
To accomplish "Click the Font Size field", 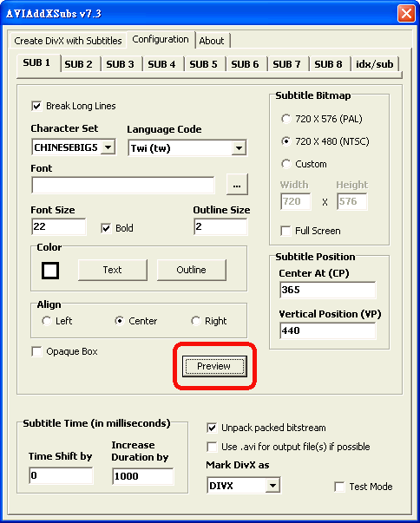I will tap(59, 227).
